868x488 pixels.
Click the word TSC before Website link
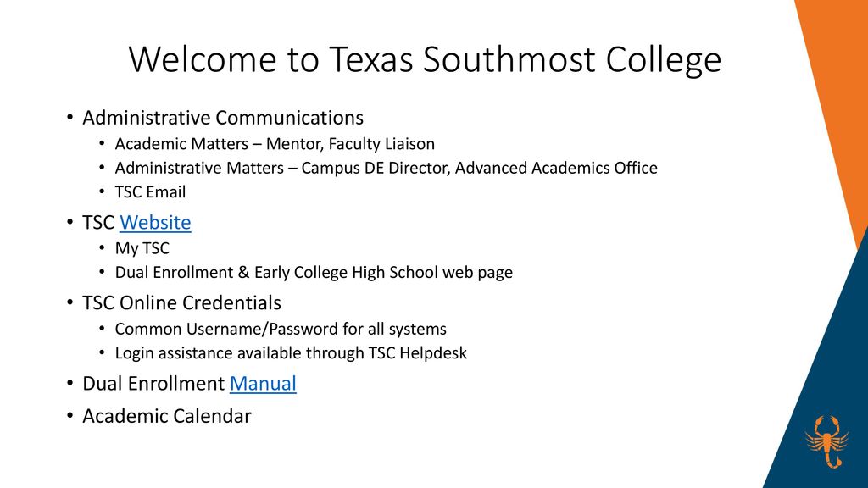click(98, 223)
